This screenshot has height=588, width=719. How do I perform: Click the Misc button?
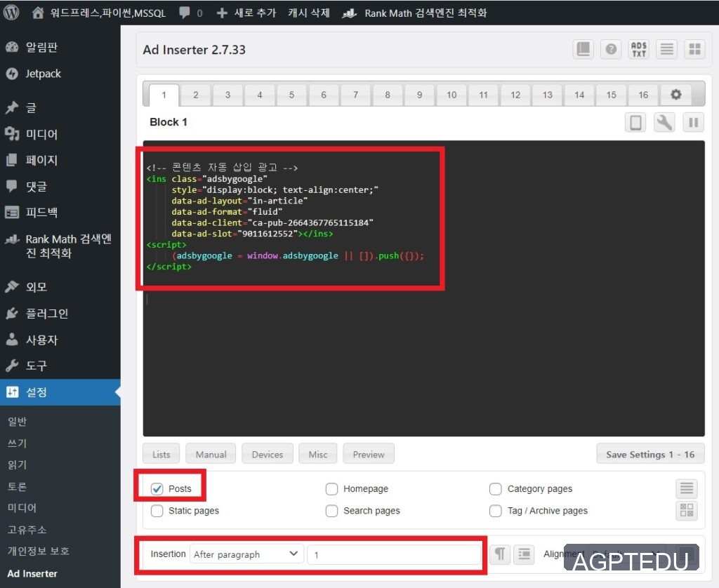pyautogui.click(x=318, y=454)
